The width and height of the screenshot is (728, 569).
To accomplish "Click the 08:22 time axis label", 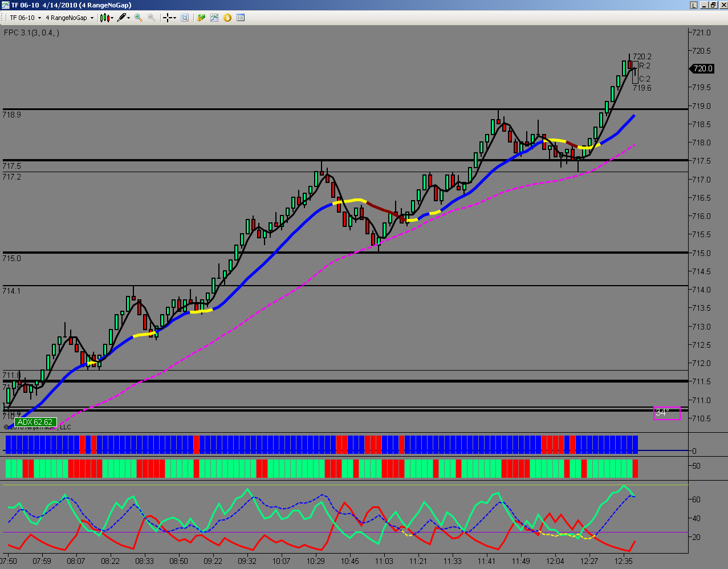I will [x=110, y=561].
